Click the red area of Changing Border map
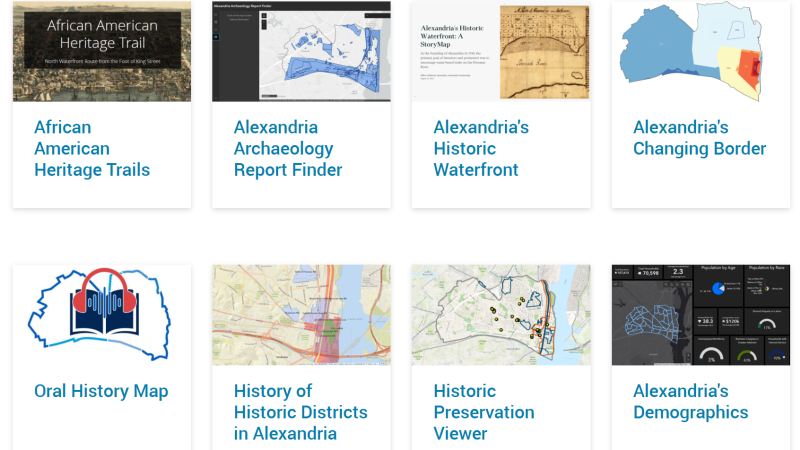The width and height of the screenshot is (800, 450). (756, 70)
